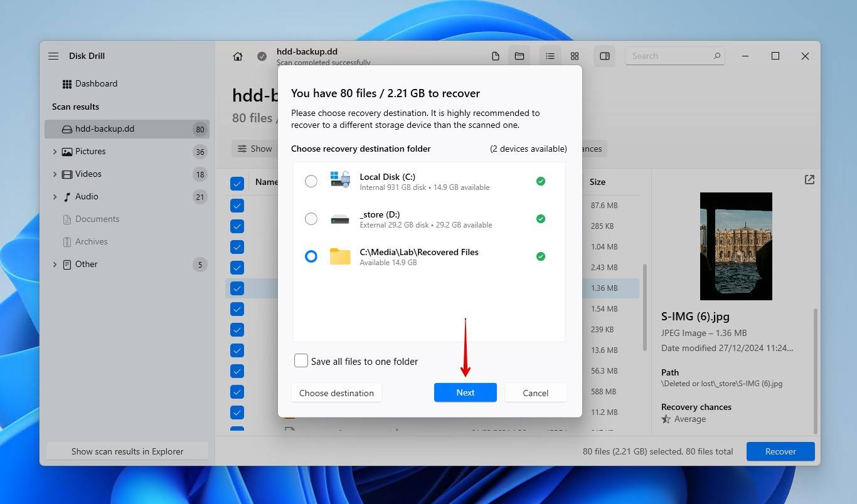Click the Search input field
This screenshot has width=857, height=504.
pos(670,56)
